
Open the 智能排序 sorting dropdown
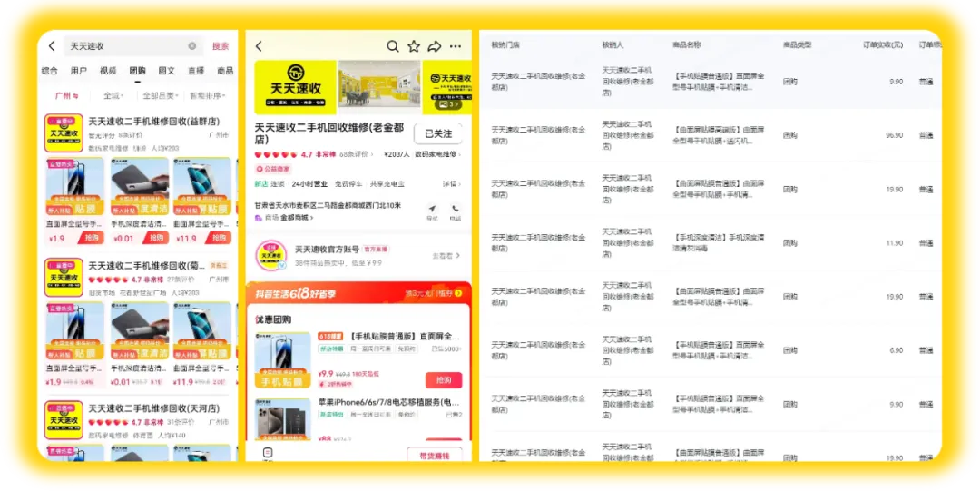[208, 95]
